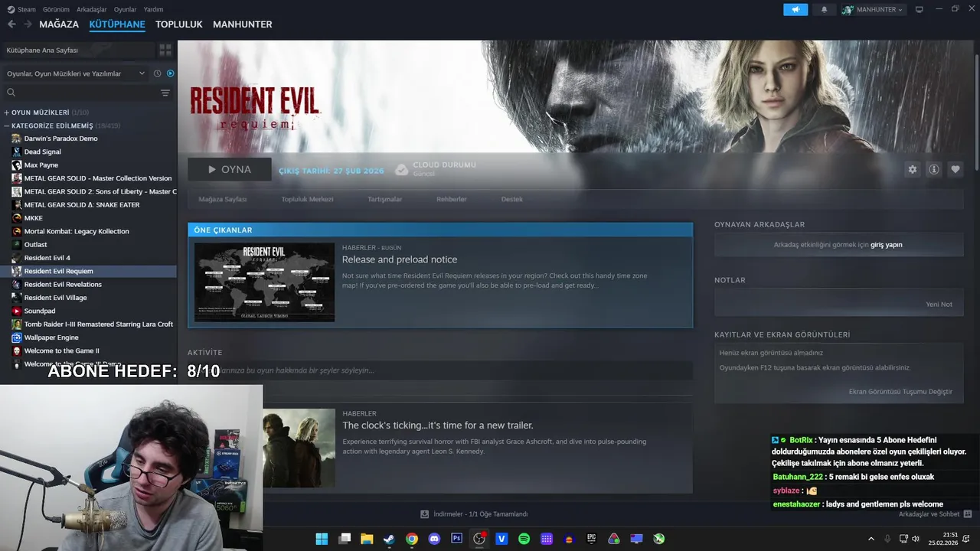Open the Rehberler link
Screen dimensions: 980x551
pos(452,199)
